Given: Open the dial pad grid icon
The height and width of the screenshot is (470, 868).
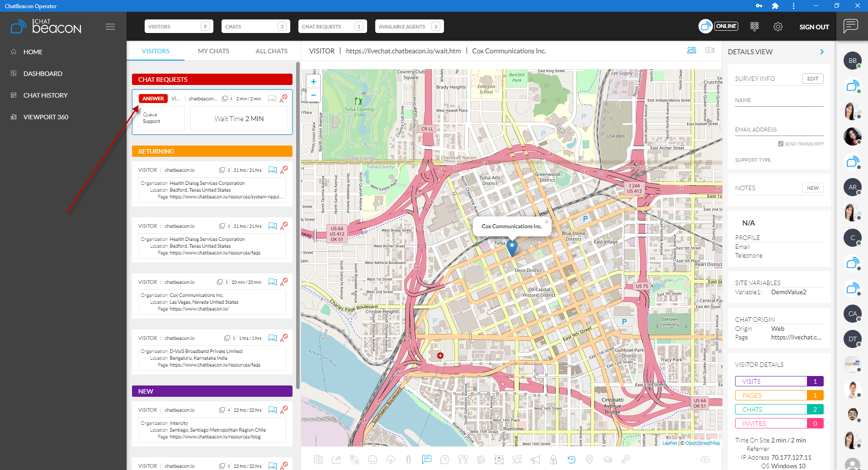Looking at the screenshot, I should pos(755,27).
